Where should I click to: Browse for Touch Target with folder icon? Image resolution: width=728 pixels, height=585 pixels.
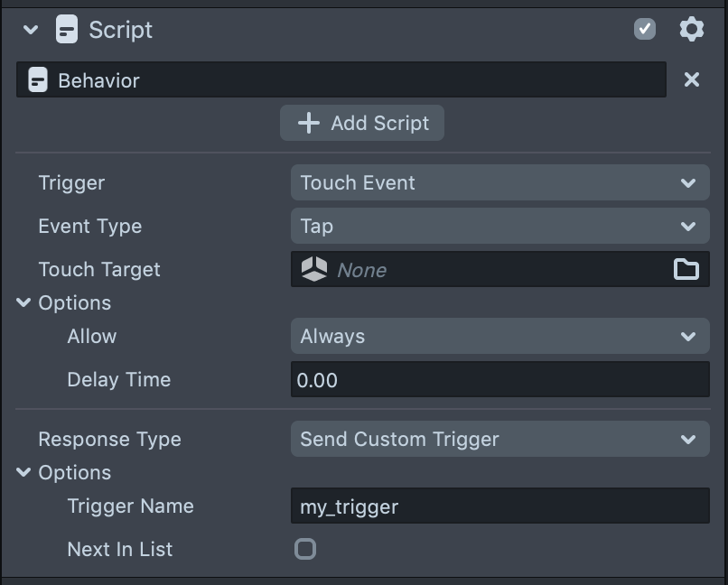click(686, 269)
